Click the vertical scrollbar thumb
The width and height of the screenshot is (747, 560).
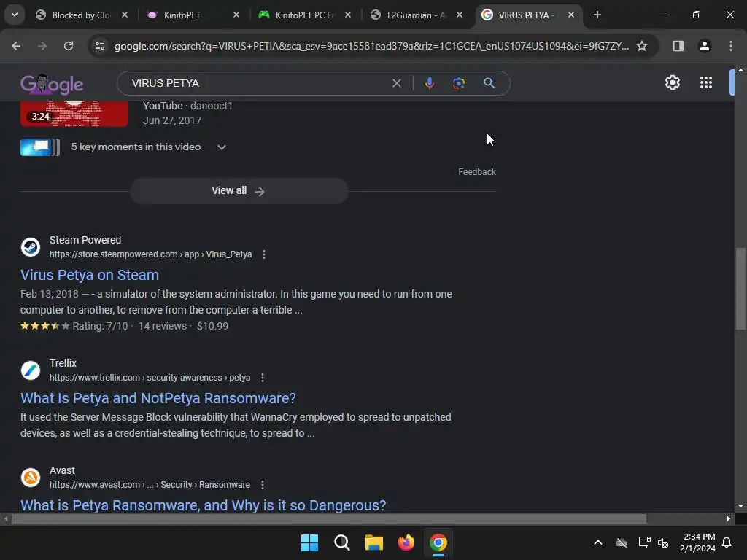coord(740,288)
